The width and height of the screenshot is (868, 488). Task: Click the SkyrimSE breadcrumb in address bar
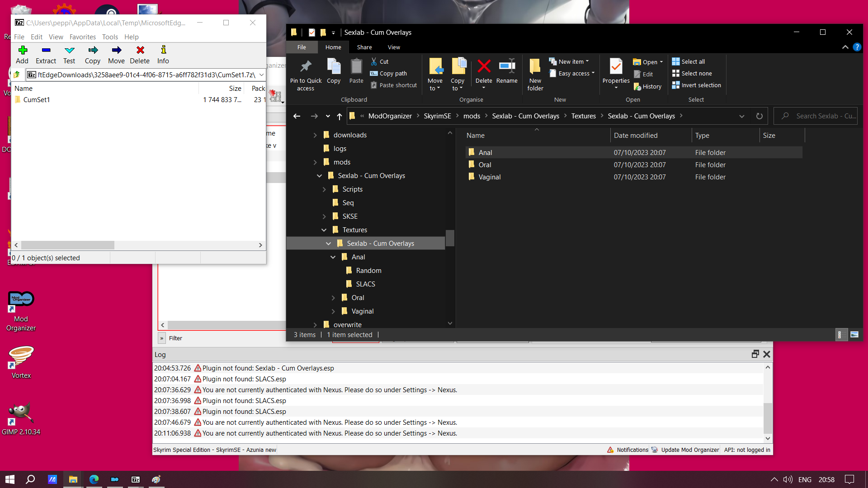point(437,116)
